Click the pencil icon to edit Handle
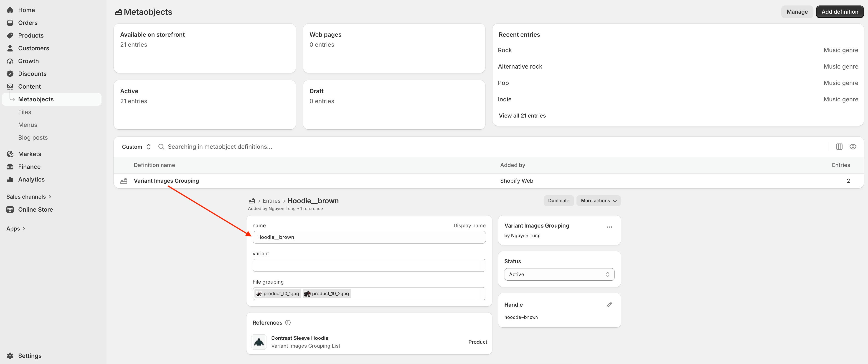868x364 pixels. tap(609, 305)
